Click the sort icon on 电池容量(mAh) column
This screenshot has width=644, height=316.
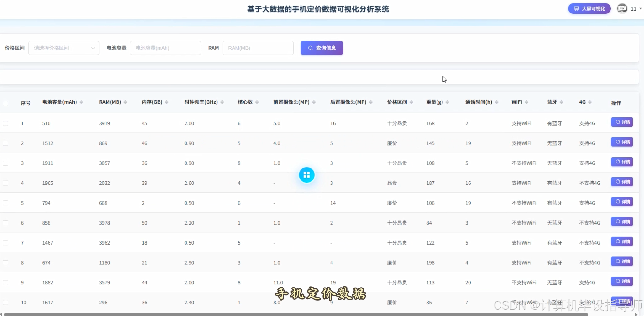click(81, 102)
